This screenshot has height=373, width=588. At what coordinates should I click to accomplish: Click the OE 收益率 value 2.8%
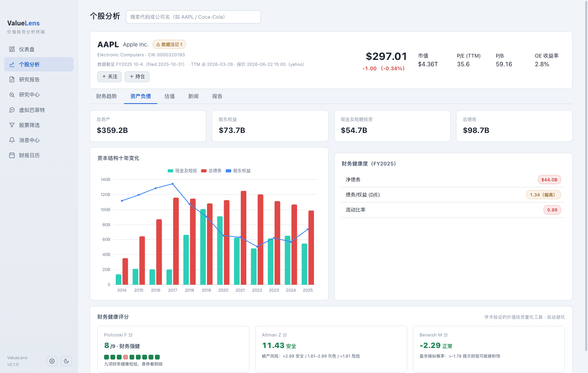pos(542,64)
